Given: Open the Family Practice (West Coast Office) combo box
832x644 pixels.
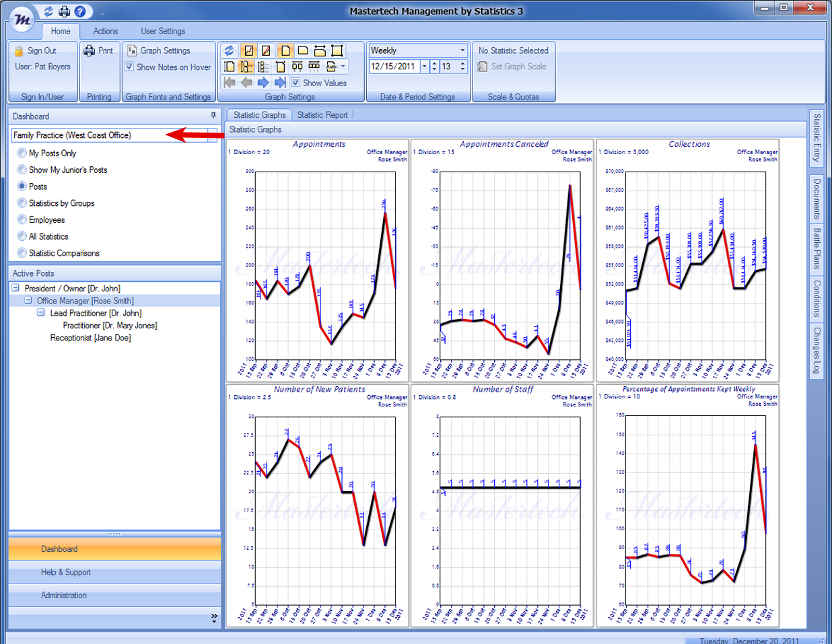Looking at the screenshot, I should pyautogui.click(x=114, y=135).
